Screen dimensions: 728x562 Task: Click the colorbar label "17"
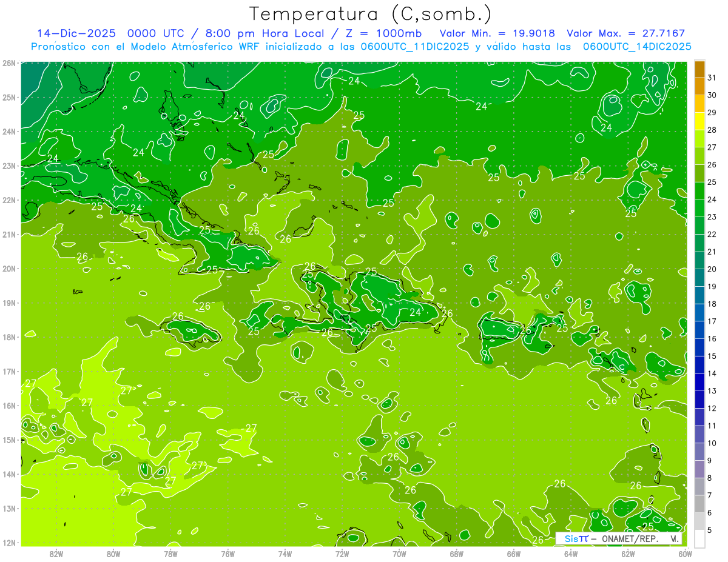[x=712, y=321]
